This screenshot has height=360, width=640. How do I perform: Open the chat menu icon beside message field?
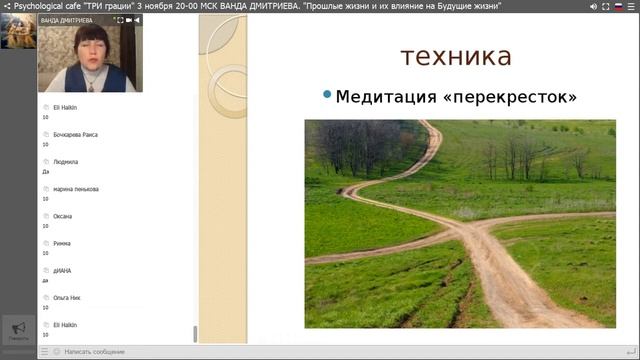pos(44,351)
